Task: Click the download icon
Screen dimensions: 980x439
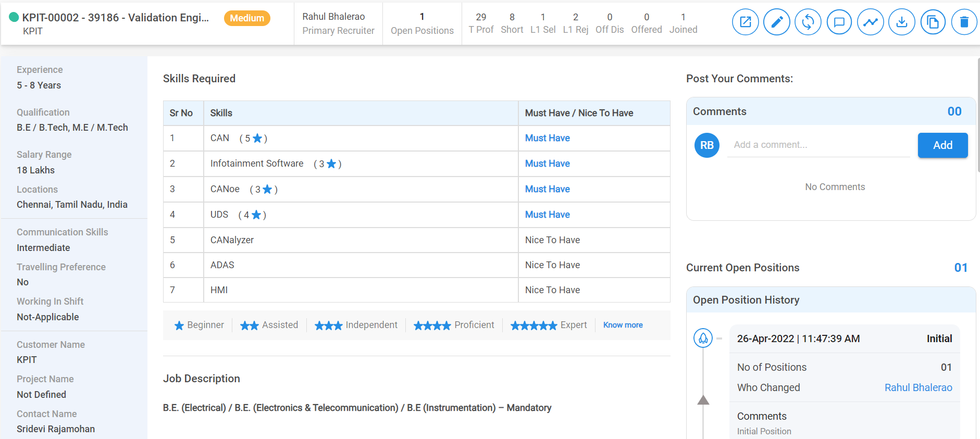Action: 901,22
